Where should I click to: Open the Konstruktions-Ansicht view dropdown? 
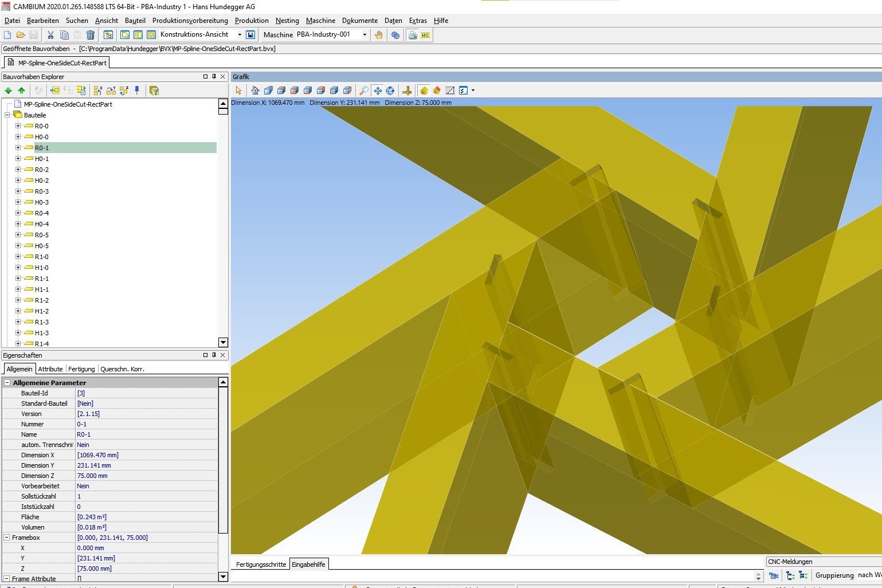tap(240, 35)
